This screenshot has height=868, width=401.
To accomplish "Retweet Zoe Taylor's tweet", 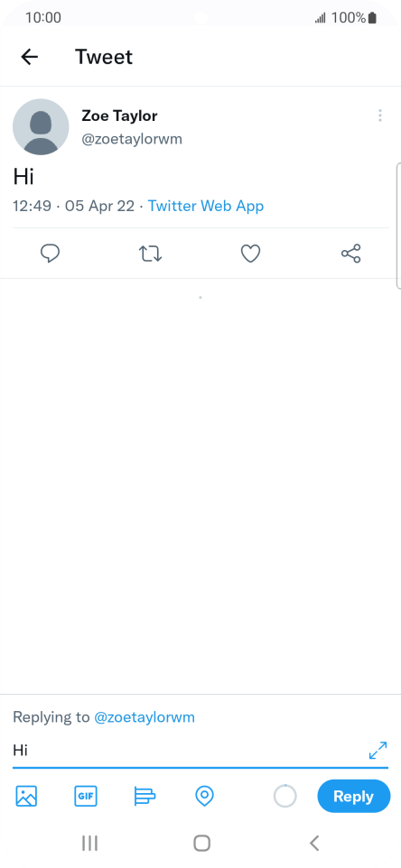I will tap(150, 254).
